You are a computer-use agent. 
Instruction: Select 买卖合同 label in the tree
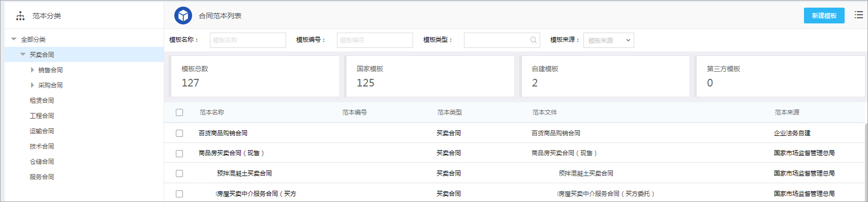(x=42, y=55)
